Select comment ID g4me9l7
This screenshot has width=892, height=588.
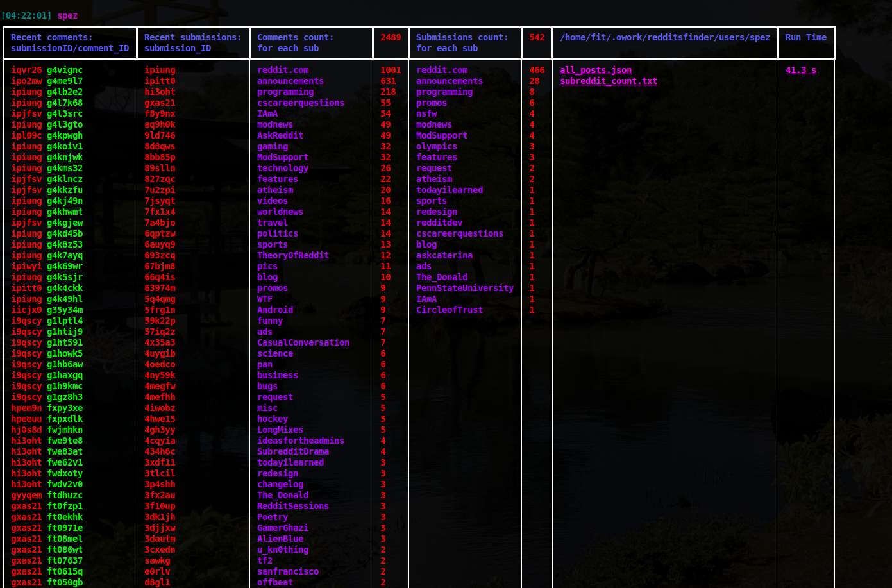(x=65, y=81)
